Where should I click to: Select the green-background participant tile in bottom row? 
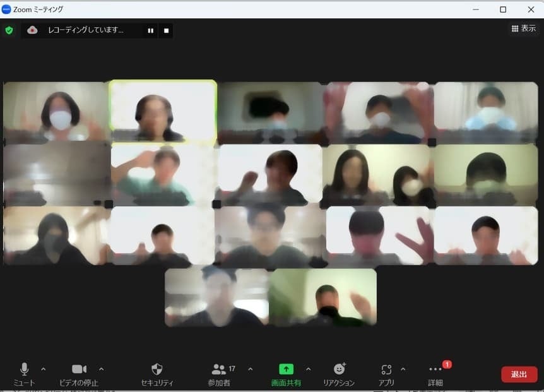point(323,297)
